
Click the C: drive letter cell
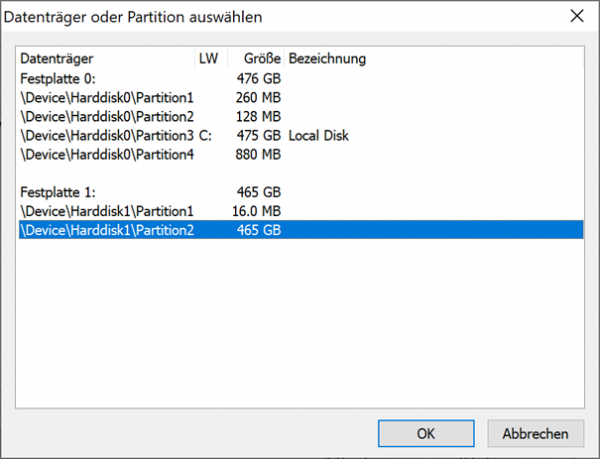[205, 135]
